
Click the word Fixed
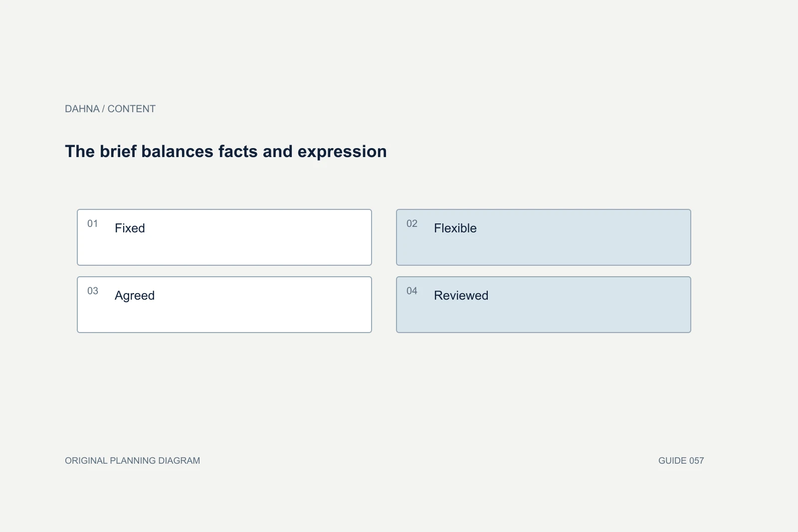pos(130,228)
